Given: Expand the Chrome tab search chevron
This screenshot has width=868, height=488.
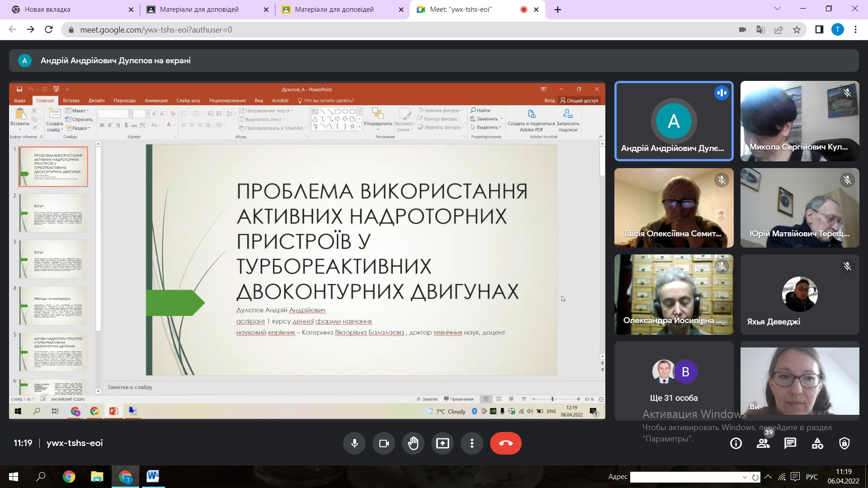Looking at the screenshot, I should (777, 9).
